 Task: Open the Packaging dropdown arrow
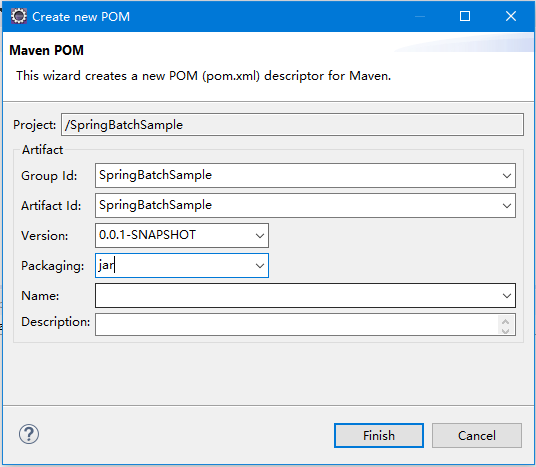[260, 266]
